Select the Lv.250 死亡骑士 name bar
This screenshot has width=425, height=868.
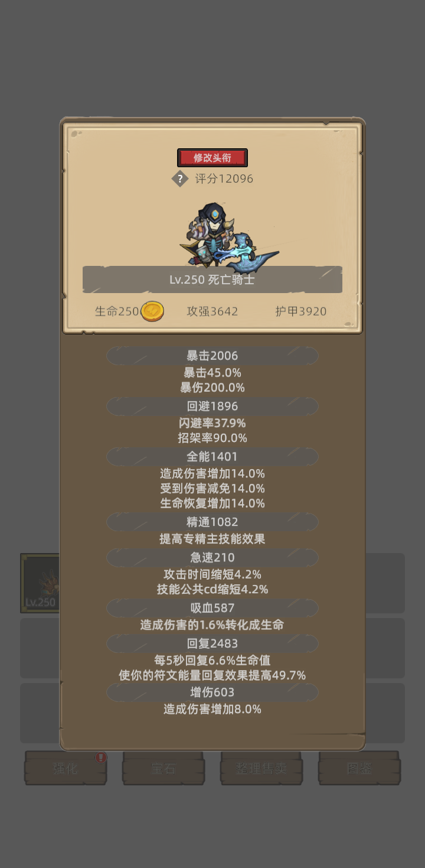pyautogui.click(x=212, y=279)
